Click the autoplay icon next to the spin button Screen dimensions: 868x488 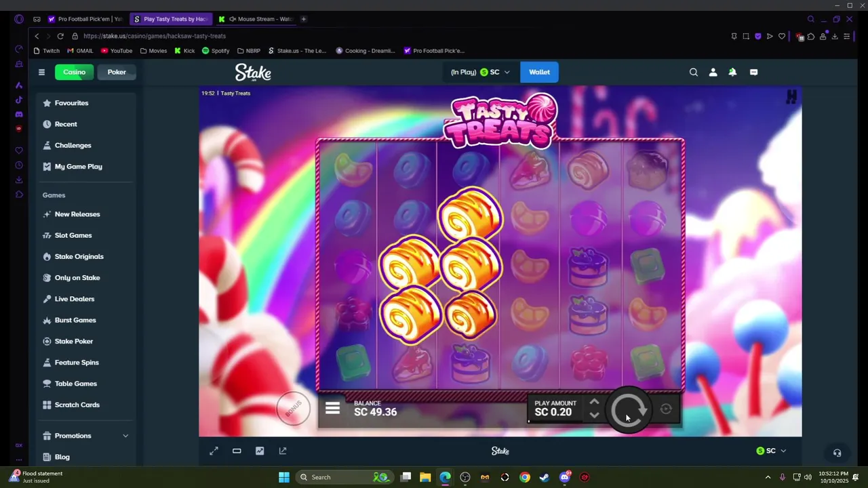pyautogui.click(x=666, y=409)
